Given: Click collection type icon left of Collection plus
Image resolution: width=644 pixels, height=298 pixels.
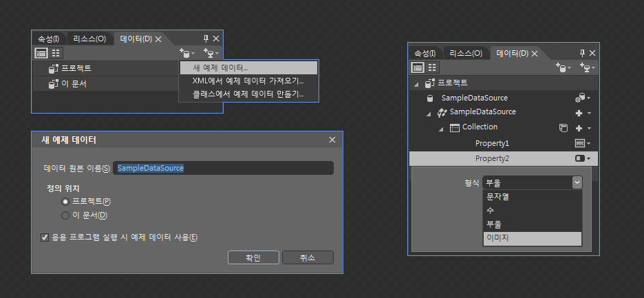Looking at the screenshot, I should 563,128.
